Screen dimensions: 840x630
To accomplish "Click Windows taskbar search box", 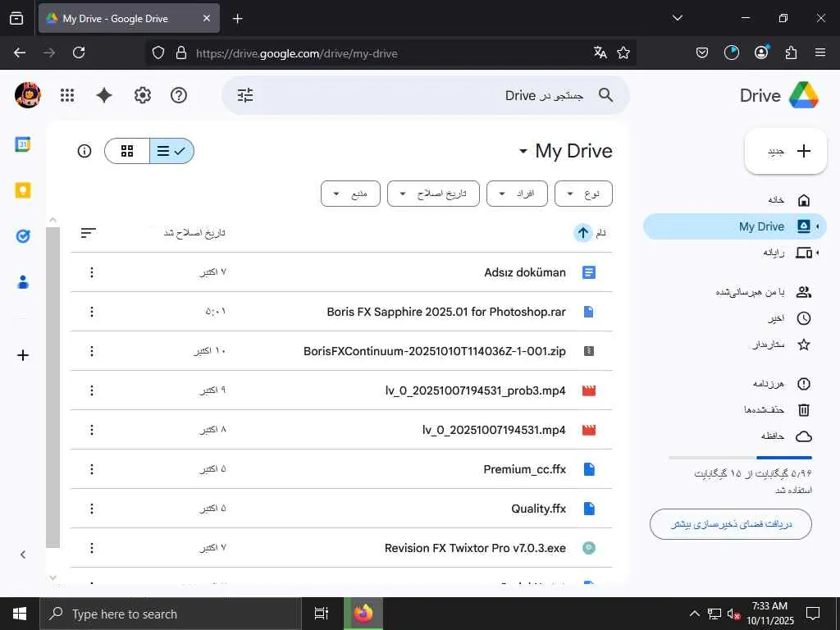I will click(171, 614).
